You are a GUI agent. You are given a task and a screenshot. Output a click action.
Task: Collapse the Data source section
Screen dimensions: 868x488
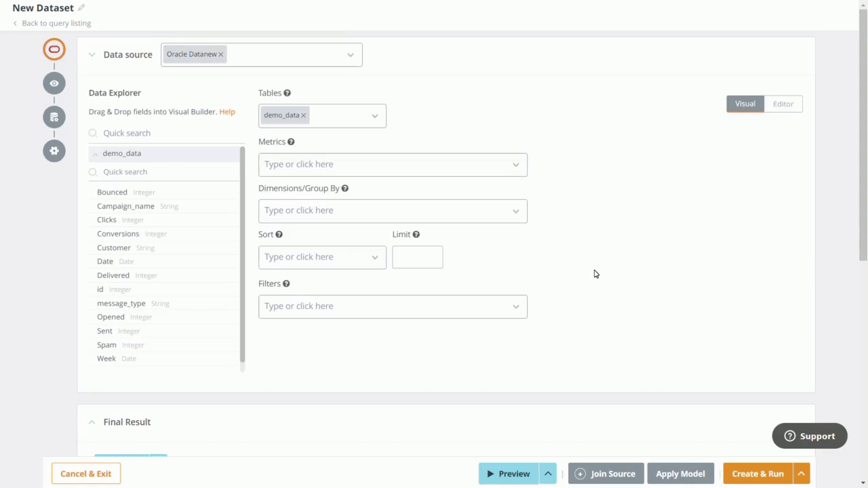click(x=92, y=54)
